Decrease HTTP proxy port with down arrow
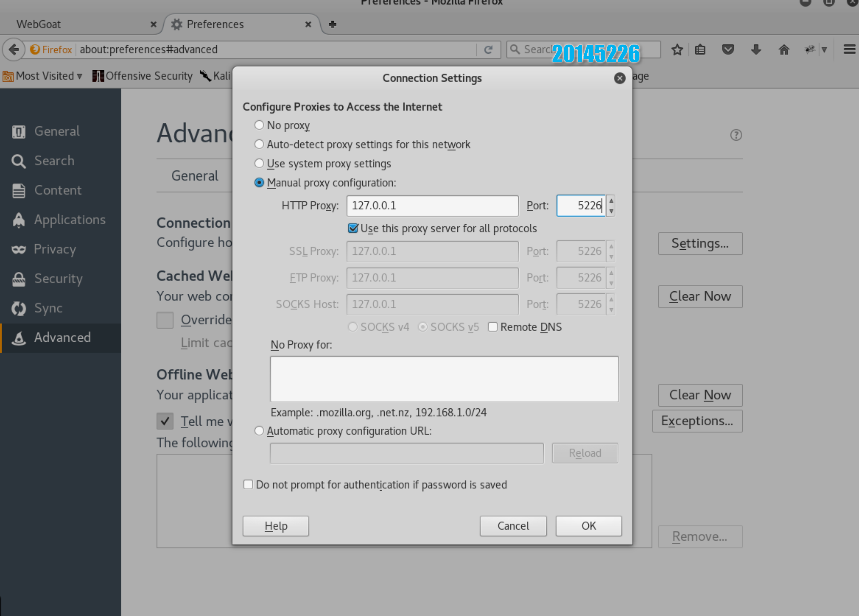 611,211
